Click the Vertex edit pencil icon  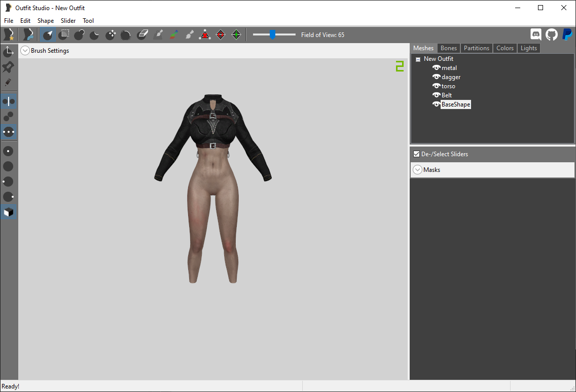pos(9,82)
